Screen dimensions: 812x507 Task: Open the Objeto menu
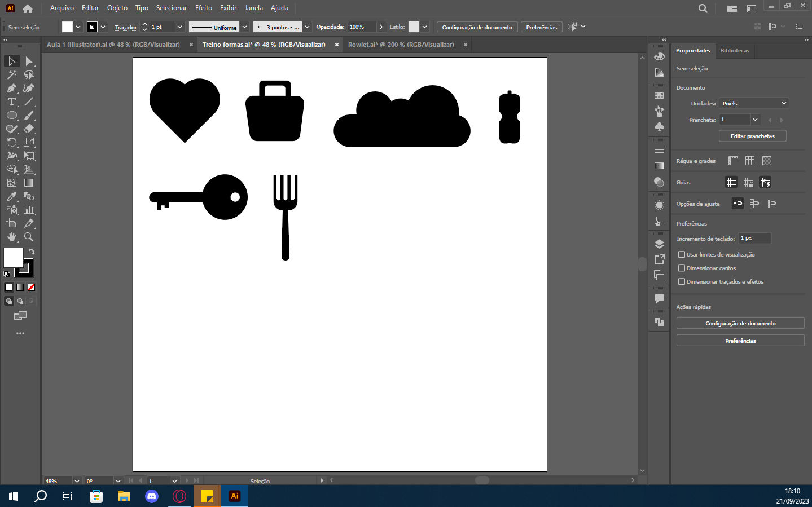117,8
